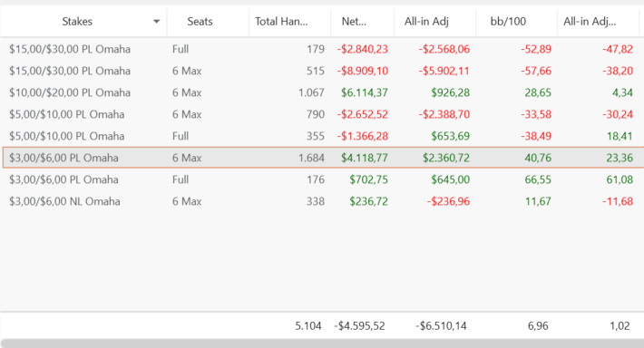Click the totals row net -$4.595,52
The width and height of the screenshot is (644, 348).
coord(359,326)
